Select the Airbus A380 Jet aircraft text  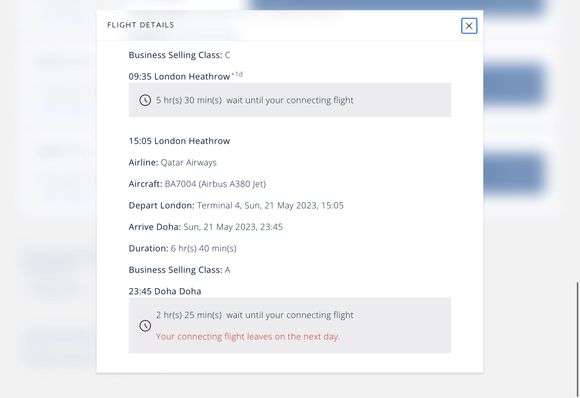coord(232,184)
